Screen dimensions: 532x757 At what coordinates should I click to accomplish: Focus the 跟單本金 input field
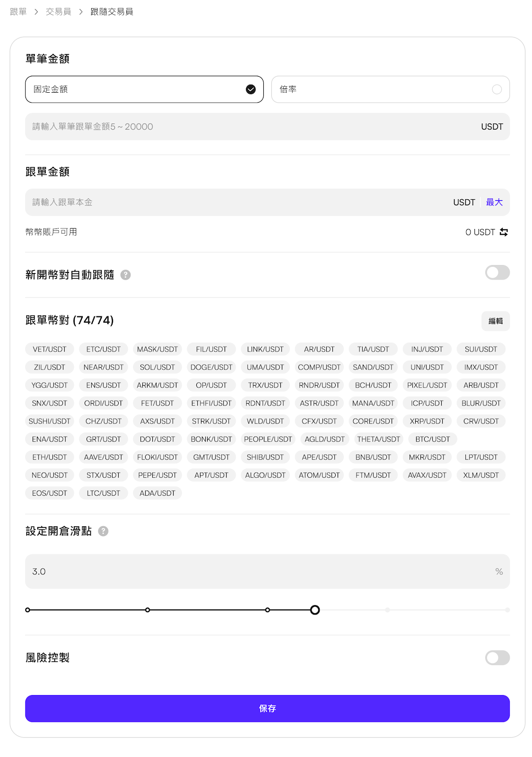236,202
